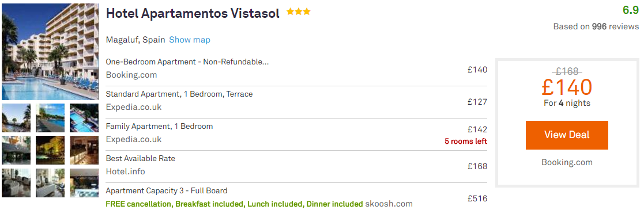Open the 6.9 review score

click(630, 10)
